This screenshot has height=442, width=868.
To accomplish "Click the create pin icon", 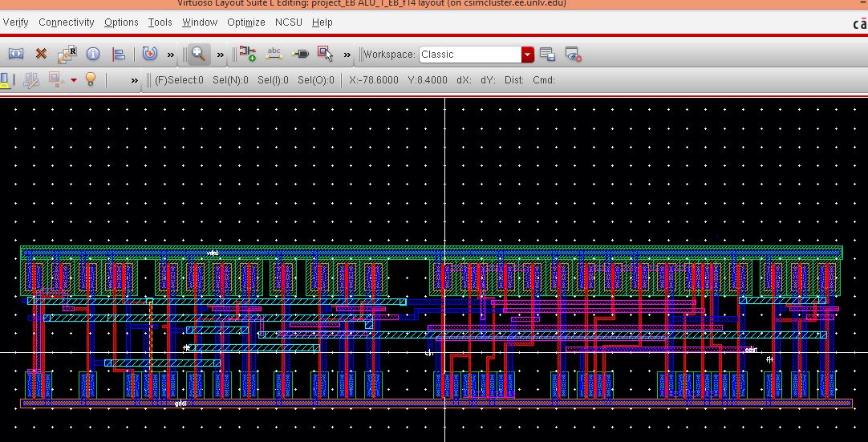I will [300, 55].
